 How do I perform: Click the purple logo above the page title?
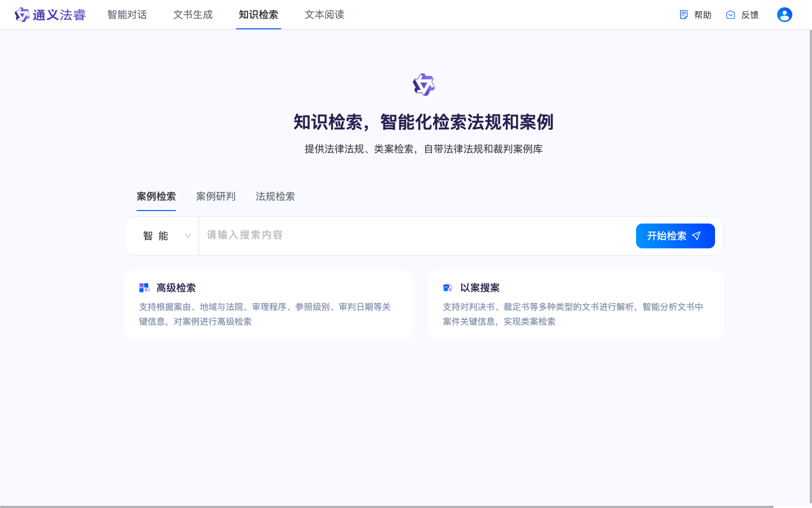[424, 84]
